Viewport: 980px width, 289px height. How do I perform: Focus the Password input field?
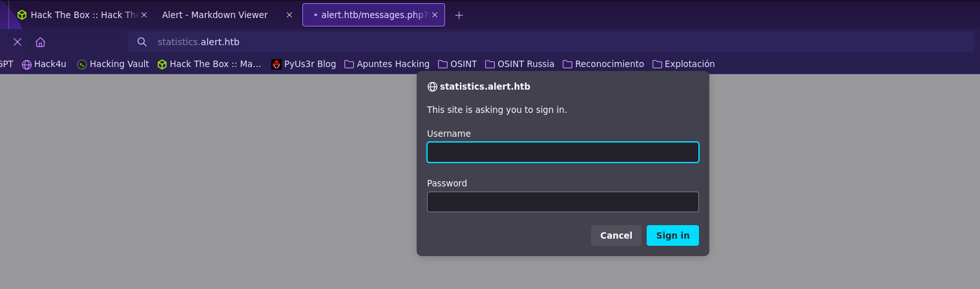[x=563, y=202]
